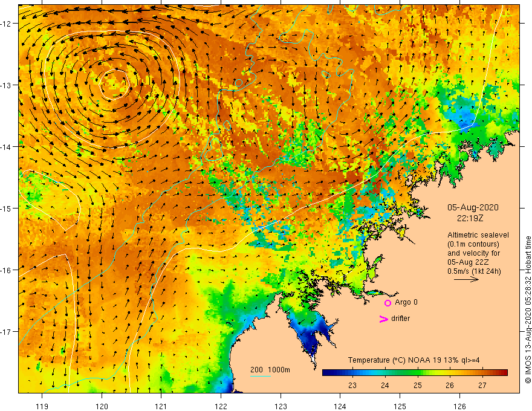Click the color bar tick label 26
Screen dimensions: 532x411
click(x=450, y=386)
